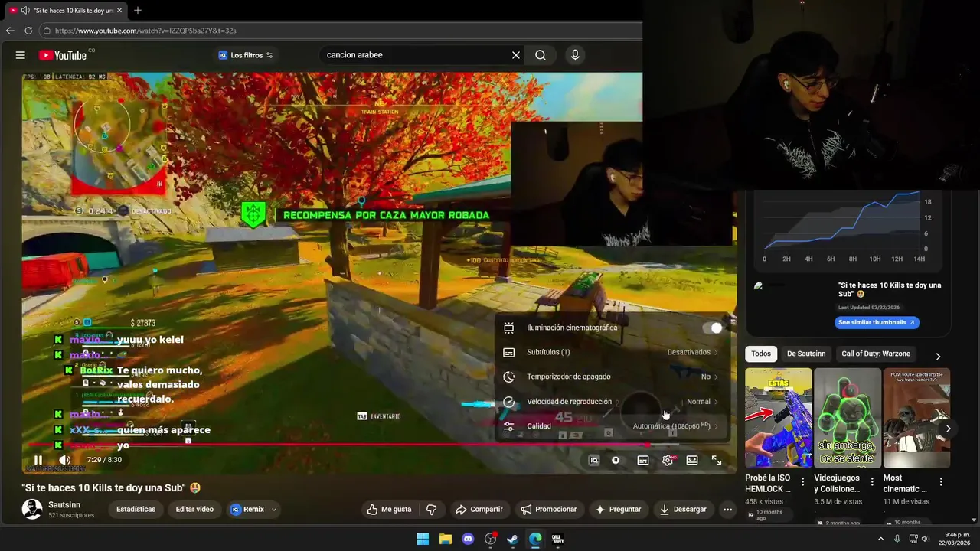
Task: Open options for Probé la ISO HEMLOCK short
Action: [802, 482]
